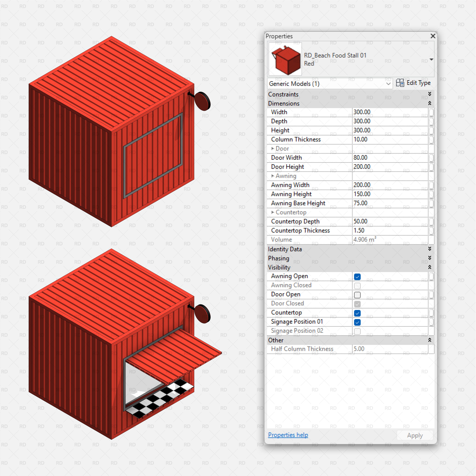This screenshot has height=476, width=476.
Task: Collapse the Other section chevron
Action: [x=429, y=340]
